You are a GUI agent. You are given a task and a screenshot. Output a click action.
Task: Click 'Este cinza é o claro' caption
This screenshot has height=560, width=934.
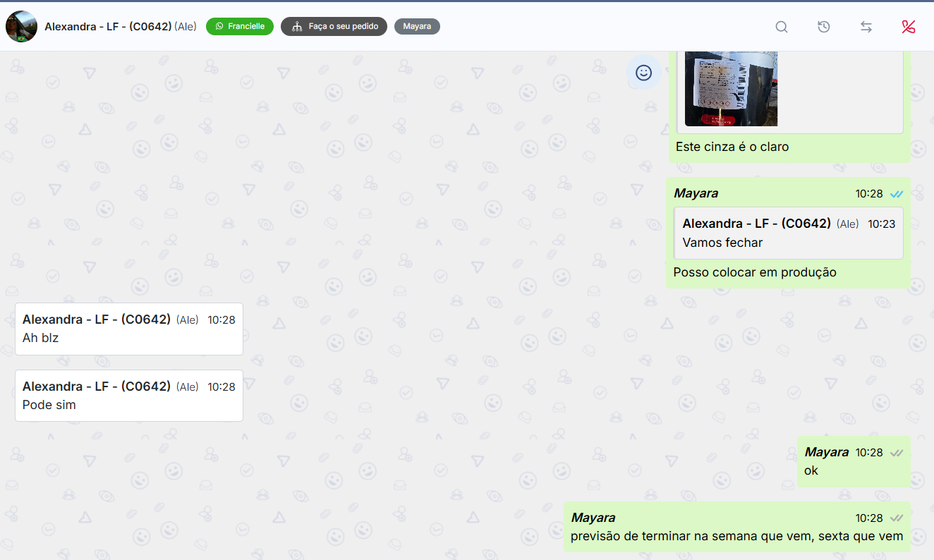(x=732, y=147)
